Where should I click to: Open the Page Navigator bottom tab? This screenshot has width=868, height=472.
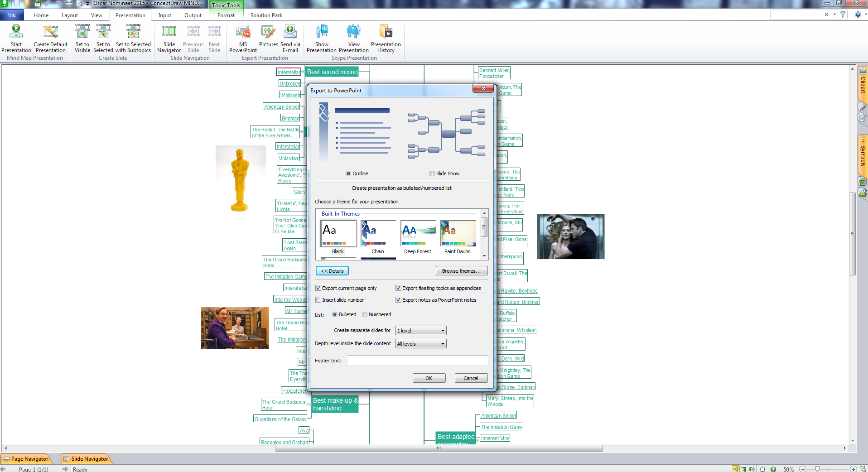[28, 459]
